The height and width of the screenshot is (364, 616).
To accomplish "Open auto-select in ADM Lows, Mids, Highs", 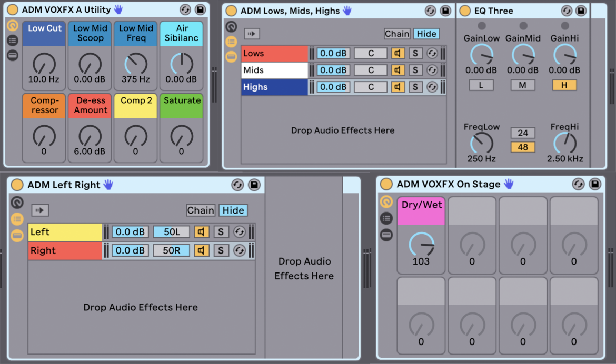I will [252, 34].
